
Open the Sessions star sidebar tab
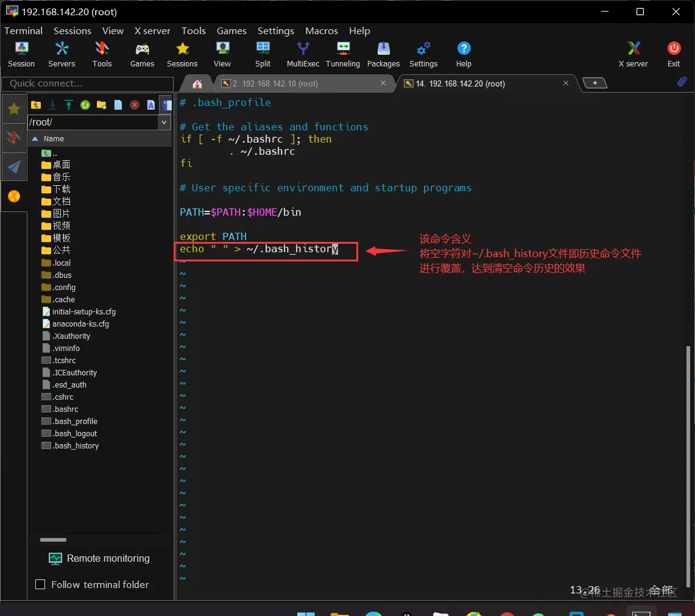[x=14, y=108]
